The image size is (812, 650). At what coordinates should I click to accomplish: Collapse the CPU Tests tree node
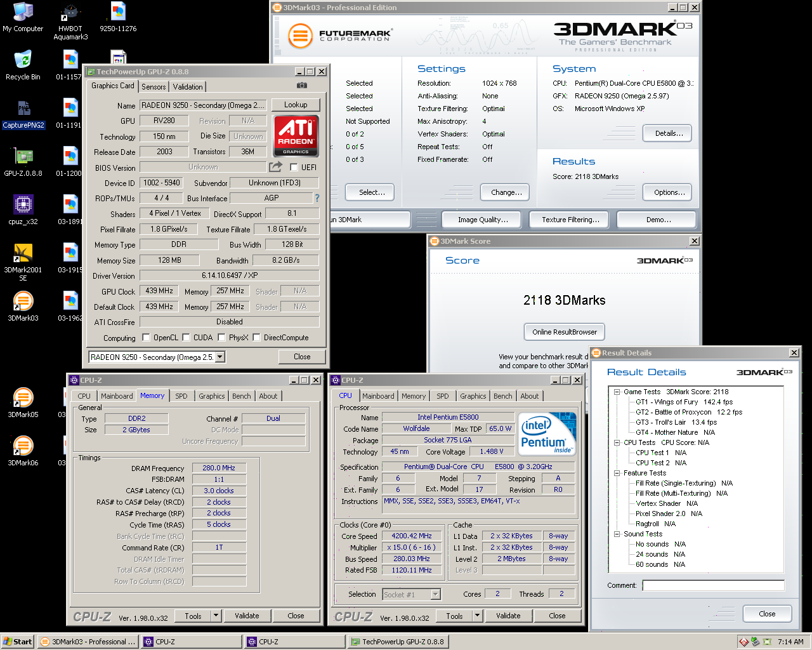point(617,442)
